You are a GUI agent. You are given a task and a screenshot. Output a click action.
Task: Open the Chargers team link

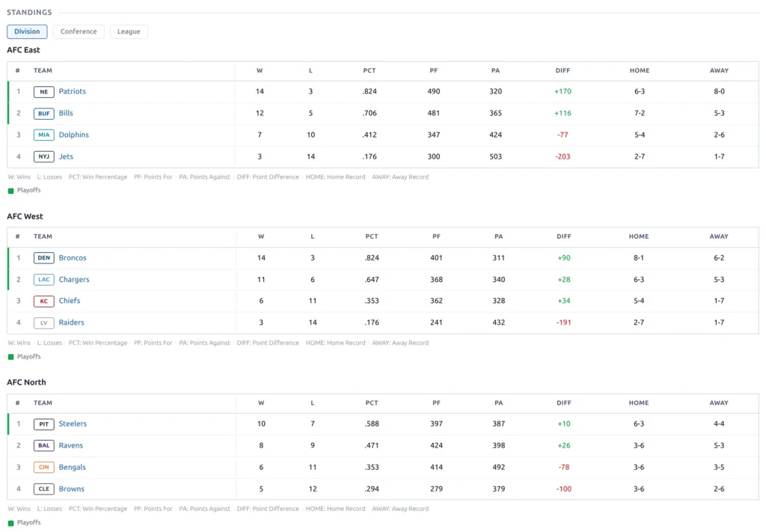point(74,279)
